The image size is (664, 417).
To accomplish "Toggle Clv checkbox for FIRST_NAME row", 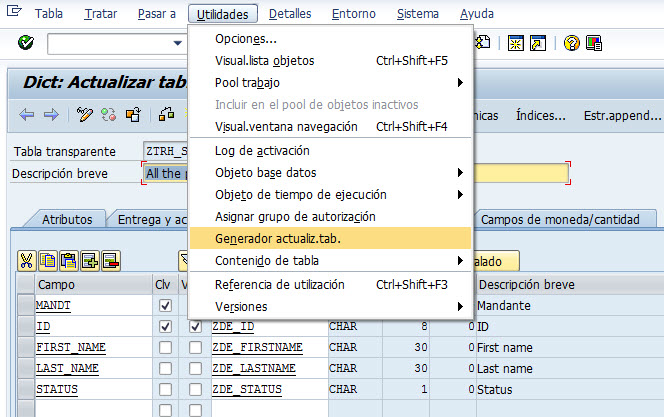I will pyautogui.click(x=165, y=347).
